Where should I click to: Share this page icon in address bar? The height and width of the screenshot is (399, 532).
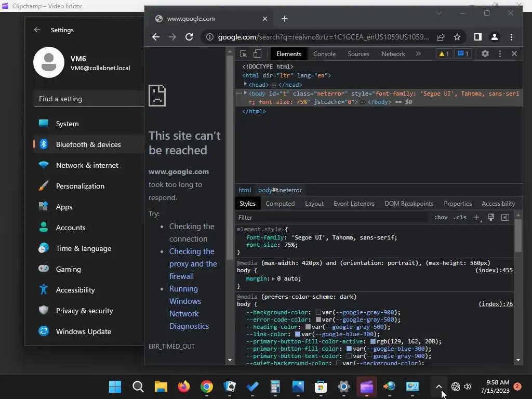[441, 37]
